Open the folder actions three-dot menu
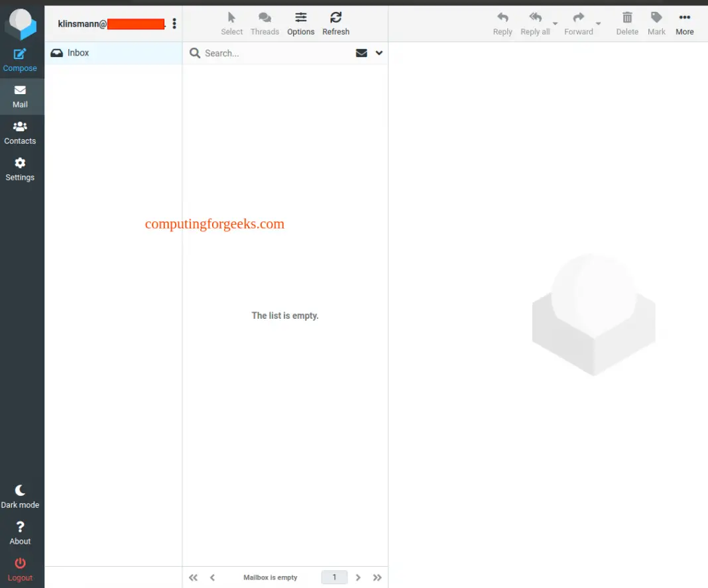 174,24
